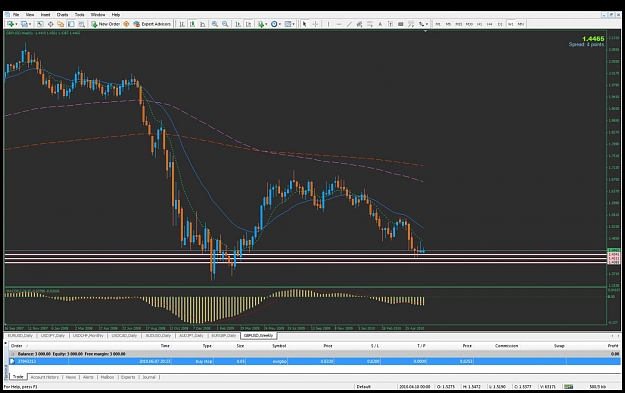This screenshot has width=625, height=393.
Task: Switch to H1 timeframe
Action: 479,24
